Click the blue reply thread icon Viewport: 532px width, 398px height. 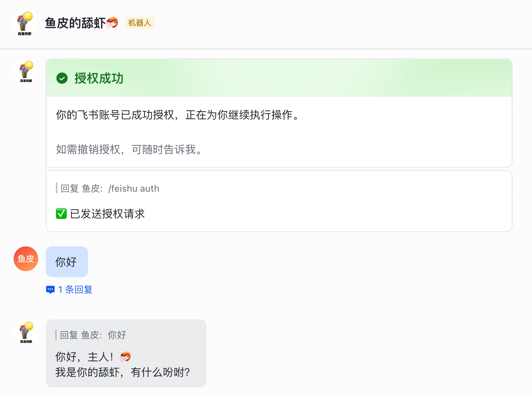point(50,290)
